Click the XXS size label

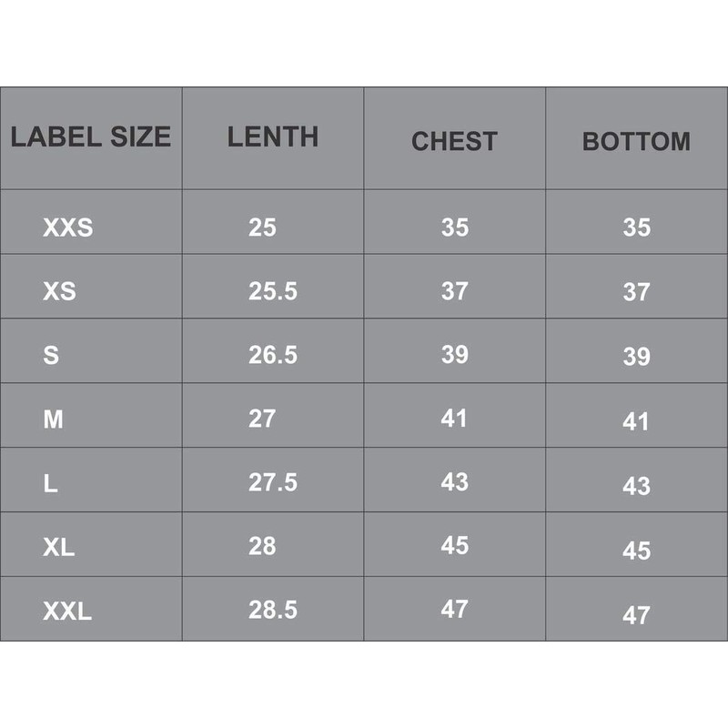pyautogui.click(x=67, y=227)
